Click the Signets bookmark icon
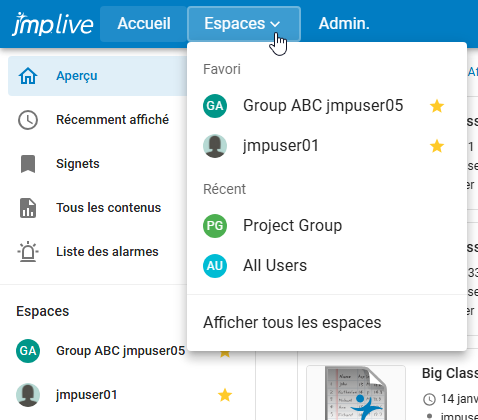The width and height of the screenshot is (478, 420). point(28,164)
